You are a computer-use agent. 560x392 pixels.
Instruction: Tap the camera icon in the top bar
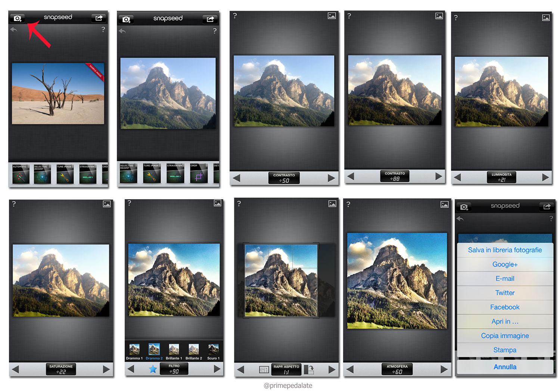coord(18,17)
